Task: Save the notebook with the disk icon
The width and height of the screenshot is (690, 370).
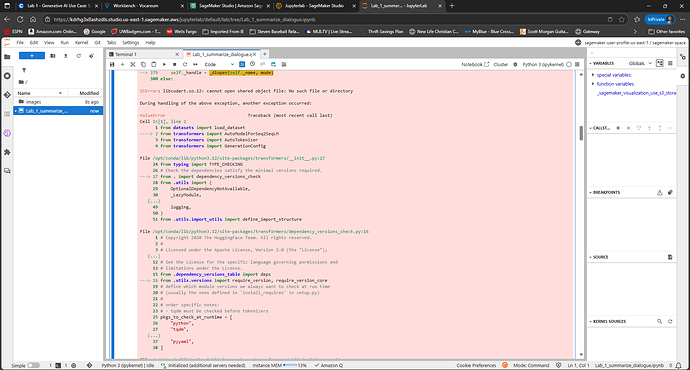Action: tap(112, 64)
